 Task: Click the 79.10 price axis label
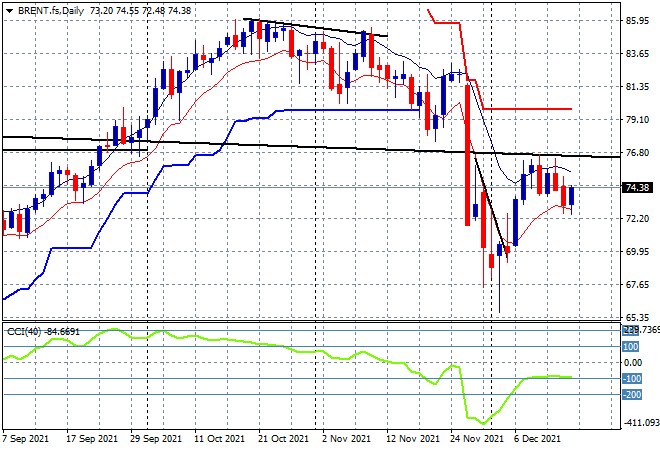point(637,120)
